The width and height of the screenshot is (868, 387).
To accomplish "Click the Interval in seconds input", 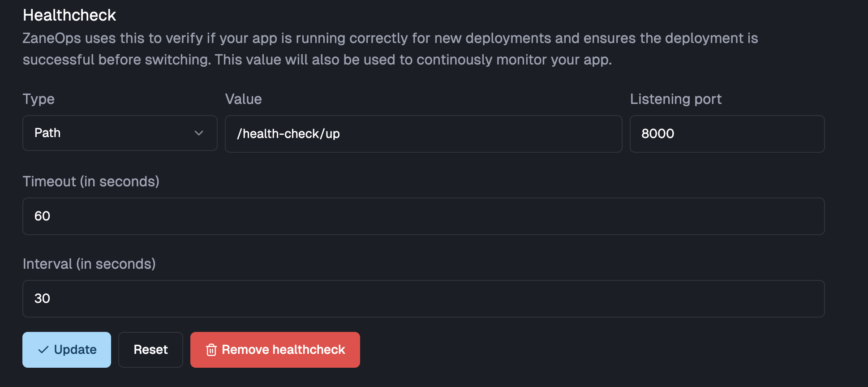I will click(x=423, y=299).
